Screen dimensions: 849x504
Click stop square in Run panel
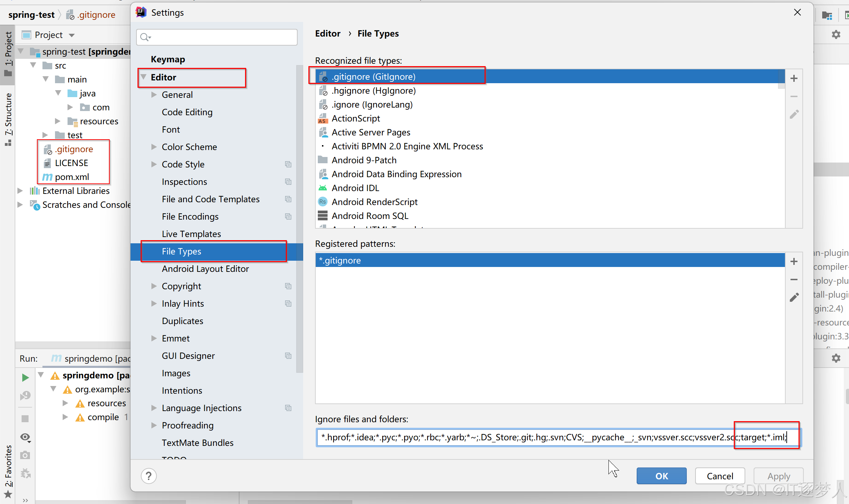(25, 419)
